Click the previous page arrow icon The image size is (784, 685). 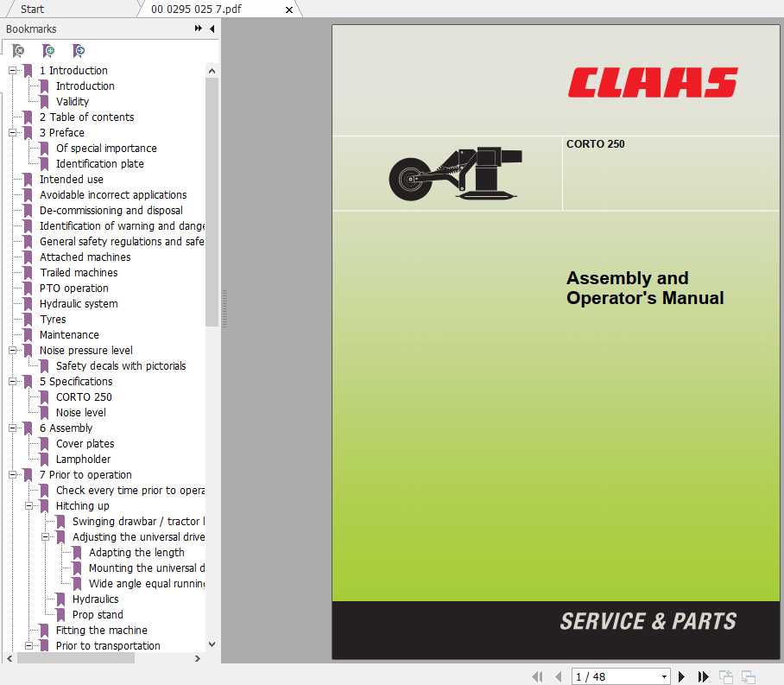558,676
